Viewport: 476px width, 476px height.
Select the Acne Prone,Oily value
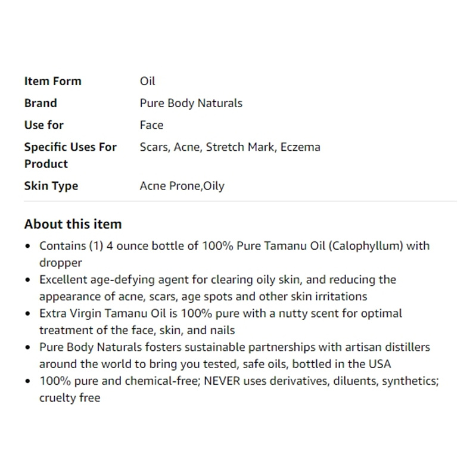(182, 186)
